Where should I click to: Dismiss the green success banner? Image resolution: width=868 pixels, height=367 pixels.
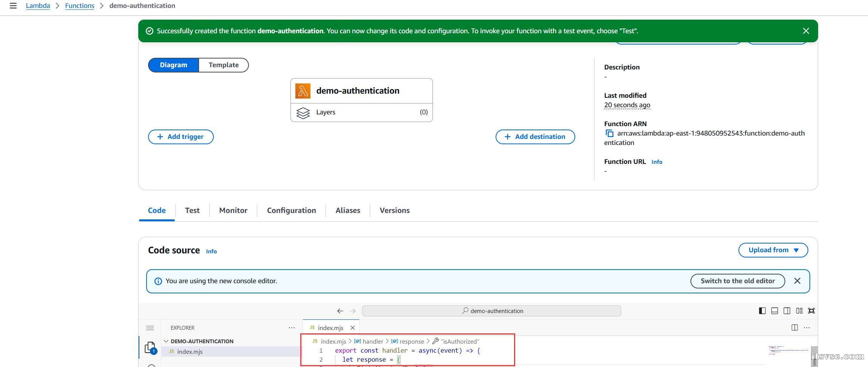[806, 31]
